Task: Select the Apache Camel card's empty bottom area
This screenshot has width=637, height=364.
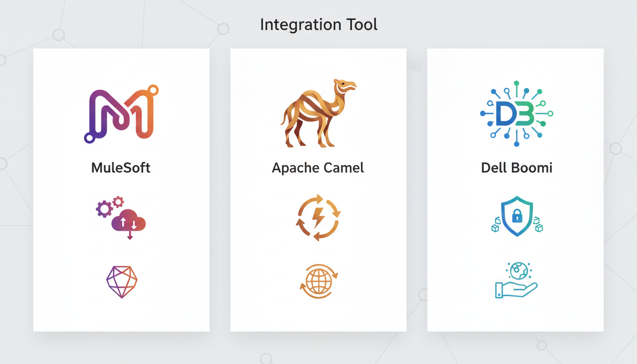Action: [x=318, y=315]
